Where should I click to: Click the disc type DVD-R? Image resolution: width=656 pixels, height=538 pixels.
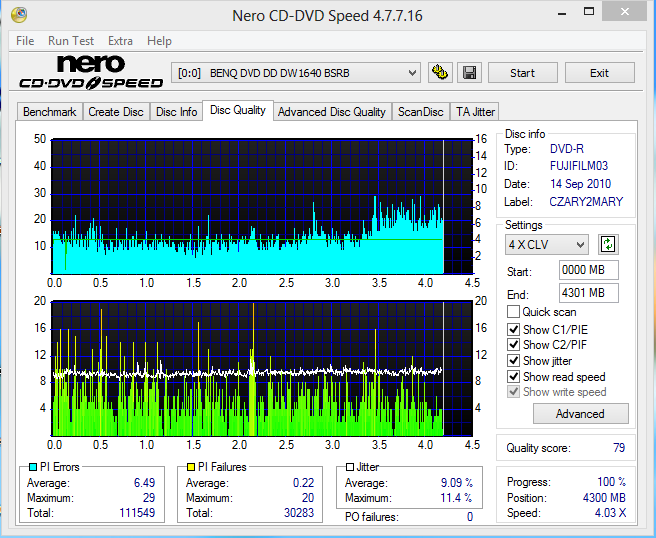[566, 149]
